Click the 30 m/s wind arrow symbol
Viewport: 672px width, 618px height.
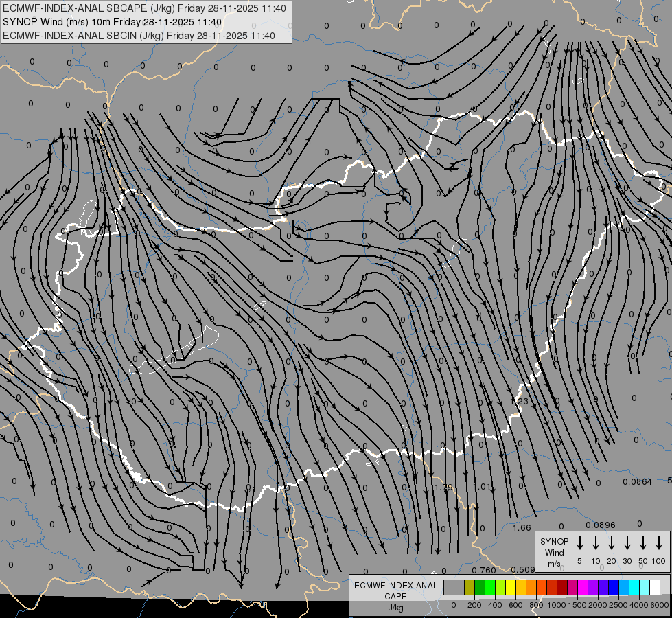[627, 542]
